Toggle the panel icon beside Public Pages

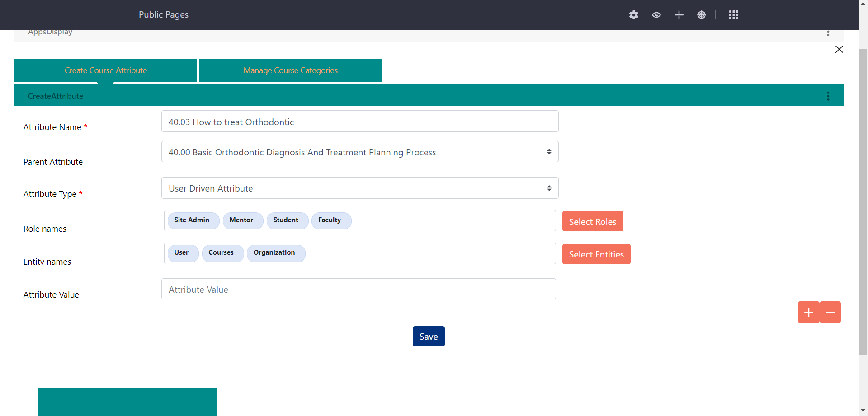pos(126,14)
